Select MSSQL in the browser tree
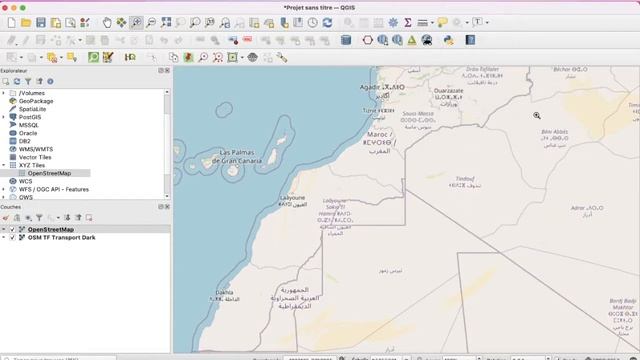This screenshot has width=640, height=360. (29, 125)
